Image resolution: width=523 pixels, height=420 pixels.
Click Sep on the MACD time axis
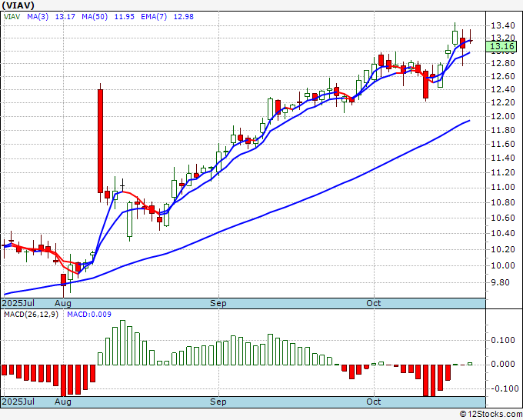(218, 402)
